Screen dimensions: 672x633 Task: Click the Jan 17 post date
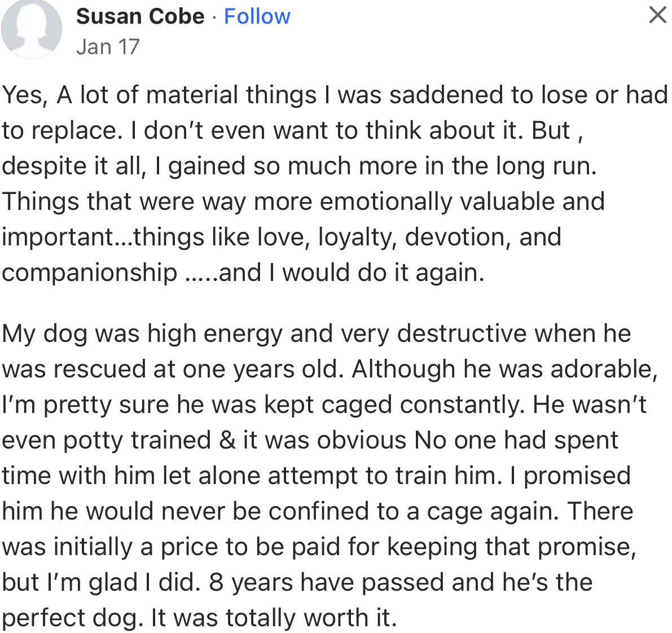tap(108, 47)
